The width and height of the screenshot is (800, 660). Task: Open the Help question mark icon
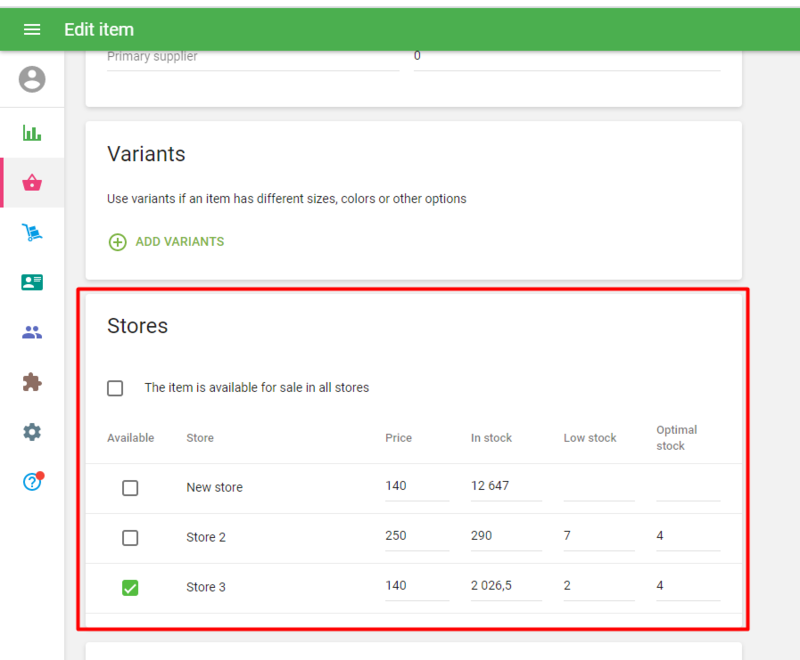pos(32,482)
